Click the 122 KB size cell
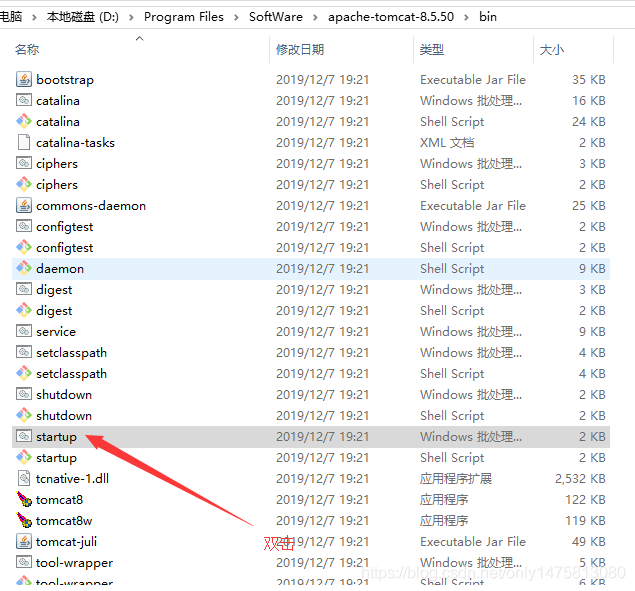This screenshot has height=591, width=635. [585, 500]
